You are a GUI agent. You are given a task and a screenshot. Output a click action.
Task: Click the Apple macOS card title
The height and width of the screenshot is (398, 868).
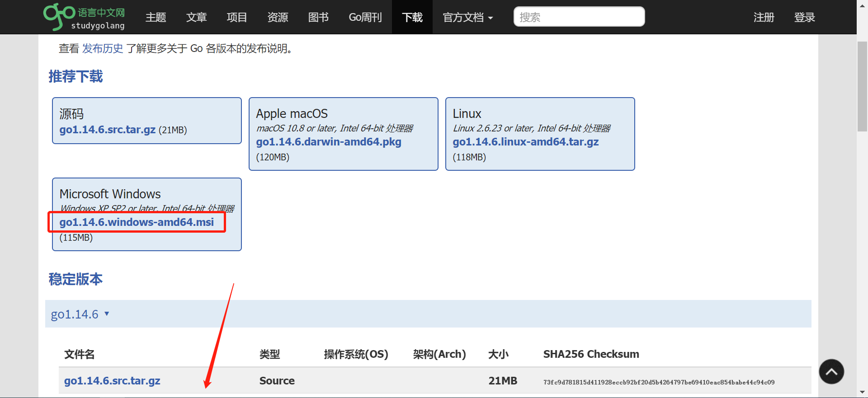tap(292, 113)
